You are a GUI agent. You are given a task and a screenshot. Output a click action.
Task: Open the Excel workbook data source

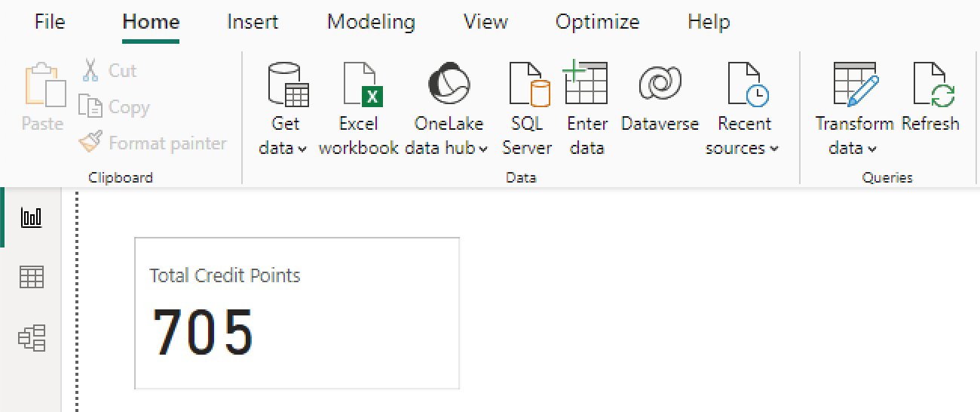point(359,109)
